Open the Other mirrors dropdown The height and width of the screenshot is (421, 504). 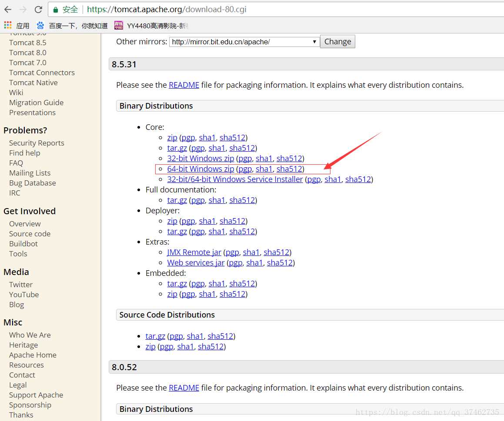[x=244, y=42]
